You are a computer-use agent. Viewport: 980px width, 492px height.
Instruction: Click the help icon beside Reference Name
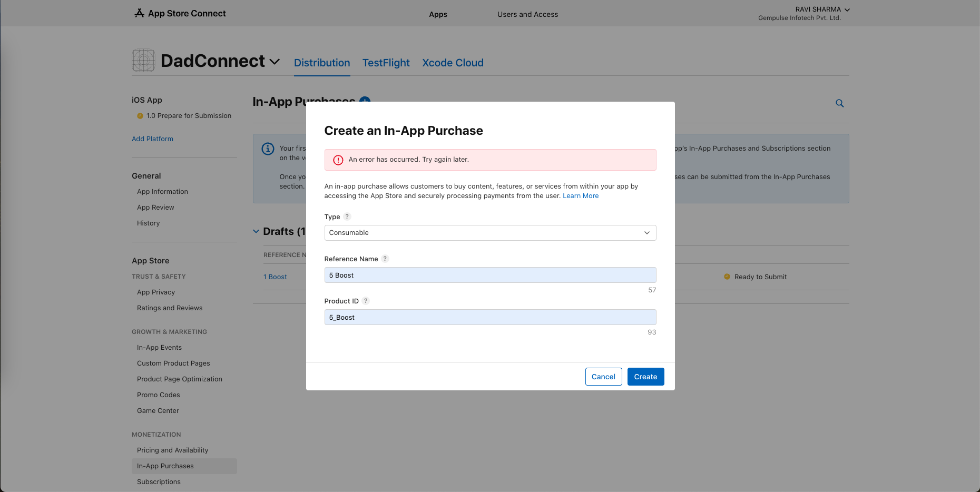click(x=385, y=259)
